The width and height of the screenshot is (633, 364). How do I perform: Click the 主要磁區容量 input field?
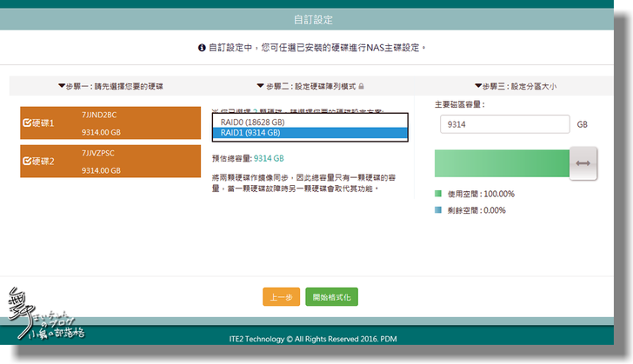click(504, 124)
